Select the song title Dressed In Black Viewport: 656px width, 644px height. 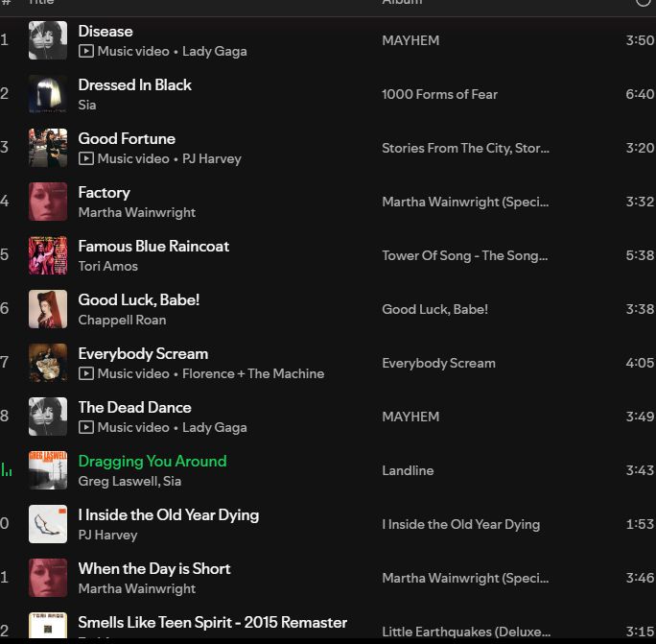pos(134,85)
